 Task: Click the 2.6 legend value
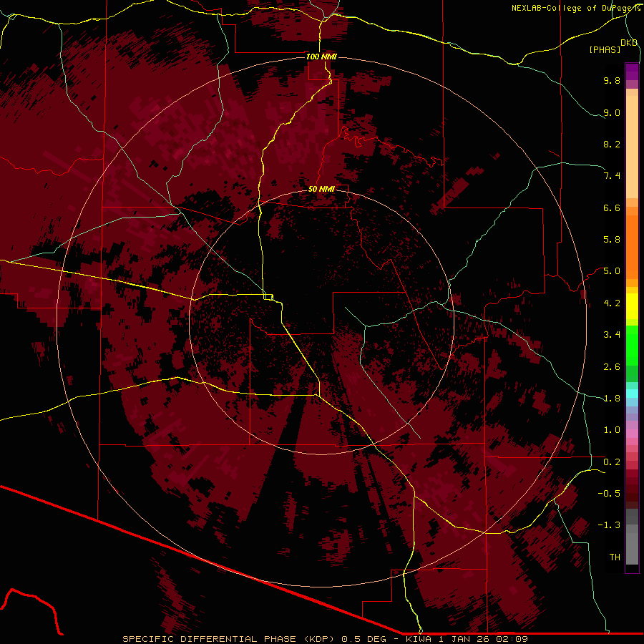coord(612,367)
